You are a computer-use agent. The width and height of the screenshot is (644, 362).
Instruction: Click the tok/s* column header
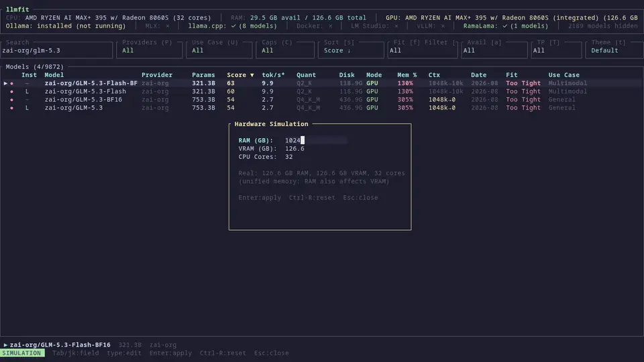point(273,75)
